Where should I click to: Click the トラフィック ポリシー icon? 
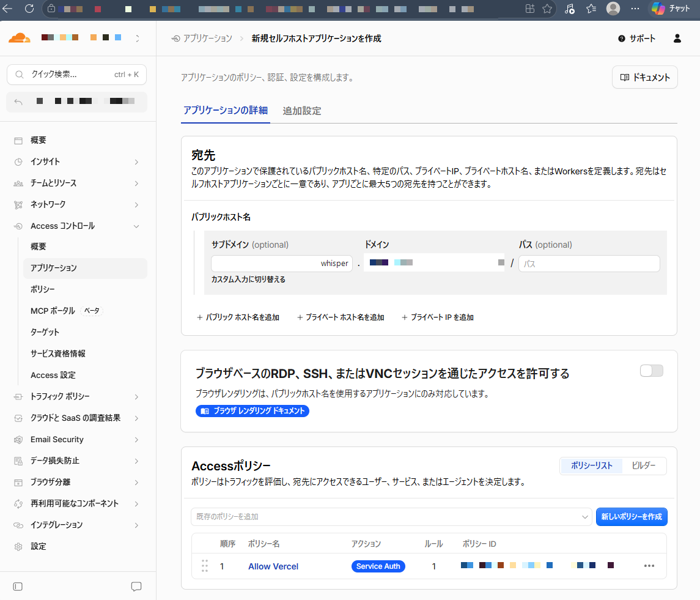18,397
